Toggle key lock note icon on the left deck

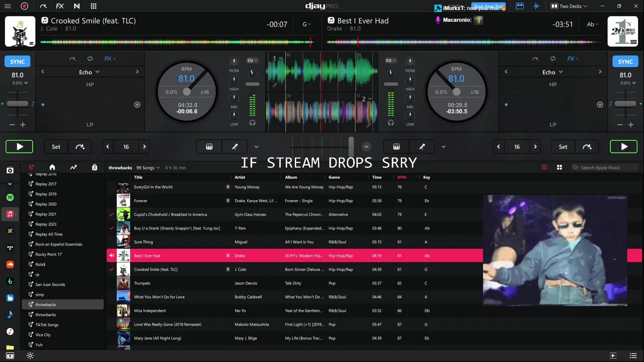point(33,104)
